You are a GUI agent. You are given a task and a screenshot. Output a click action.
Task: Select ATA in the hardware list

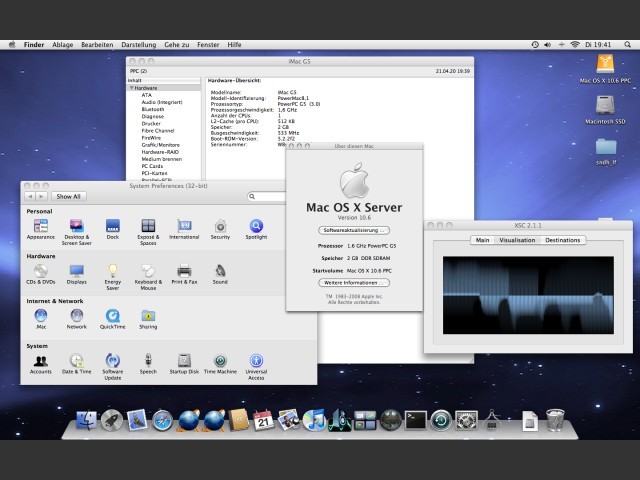tap(147, 95)
